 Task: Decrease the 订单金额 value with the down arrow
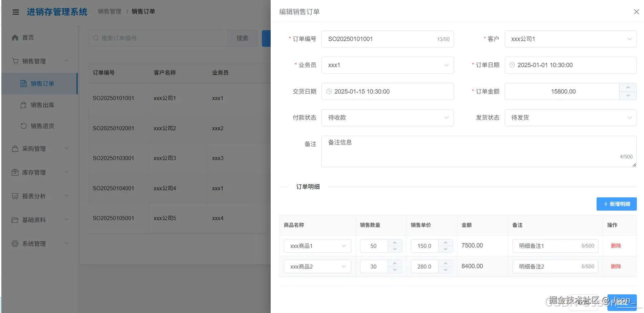click(628, 96)
